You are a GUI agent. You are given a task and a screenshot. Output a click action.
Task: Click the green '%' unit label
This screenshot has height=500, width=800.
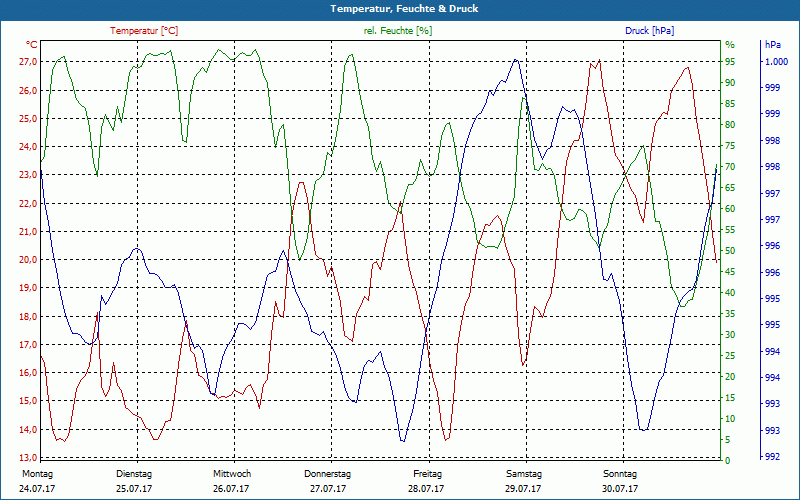click(x=730, y=45)
